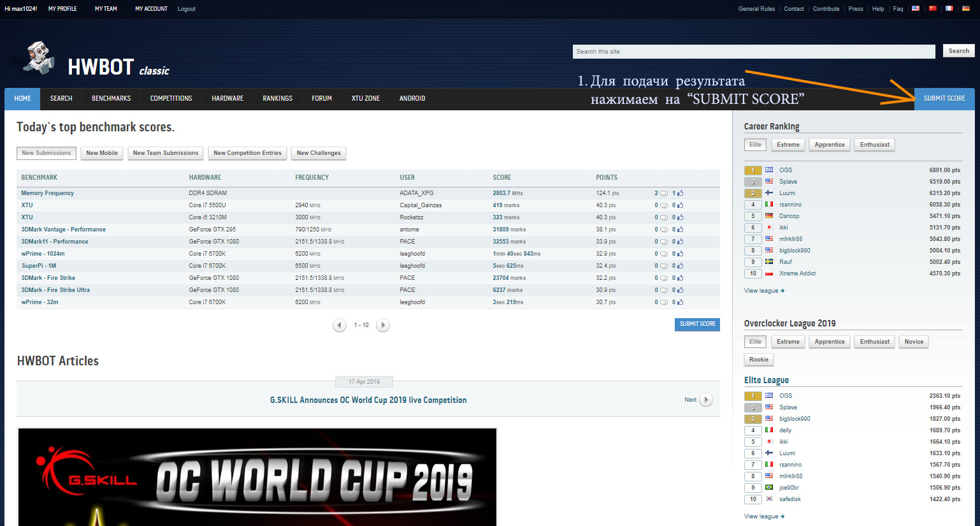Switch site language with the German flag
This screenshot has width=980, height=526.
[x=966, y=9]
